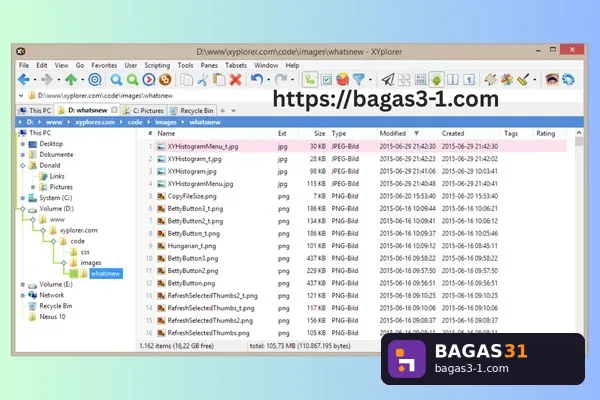The height and width of the screenshot is (400, 600).
Task: Click the yellow paint roller icon
Action: point(523,80)
